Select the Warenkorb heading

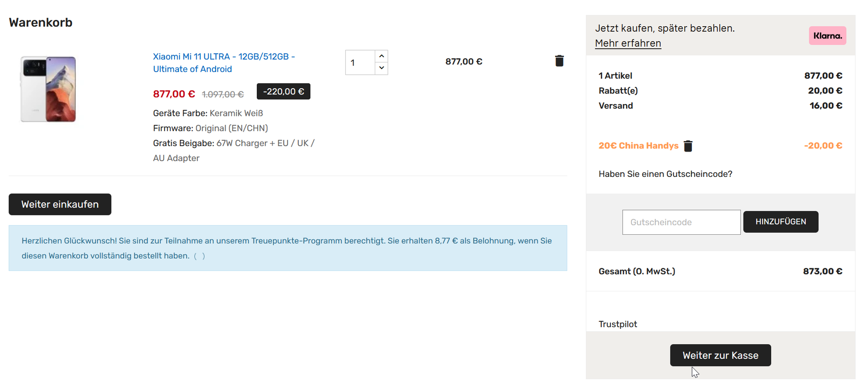tap(41, 23)
